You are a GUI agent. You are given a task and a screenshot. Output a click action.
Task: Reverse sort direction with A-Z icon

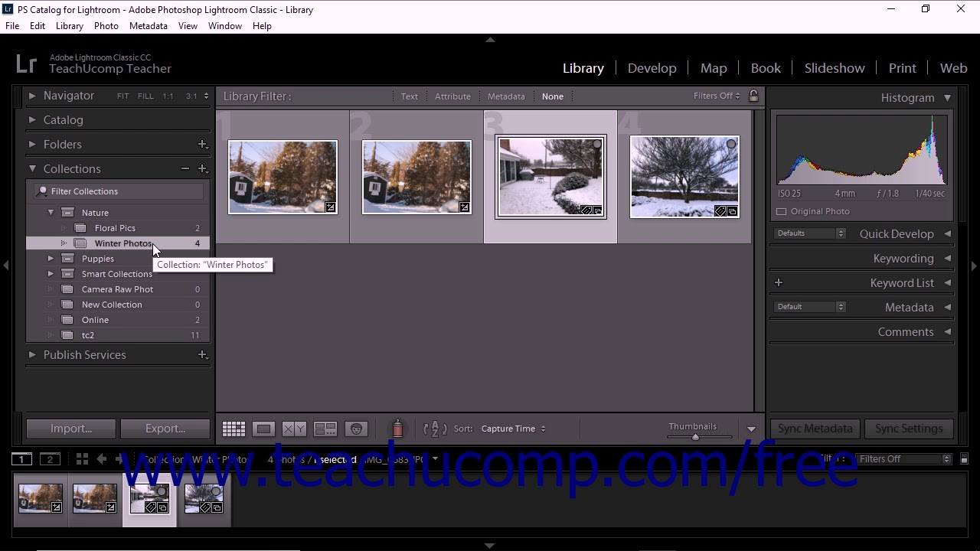[435, 429]
